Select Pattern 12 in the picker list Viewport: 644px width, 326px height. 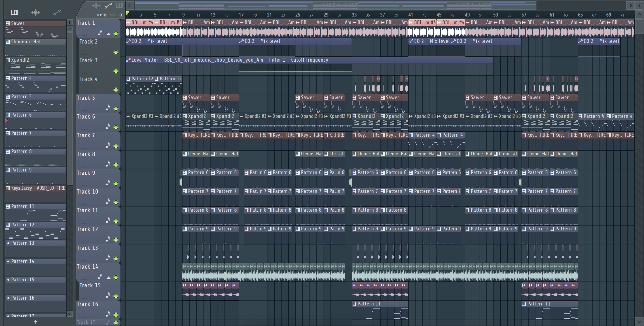(36, 230)
